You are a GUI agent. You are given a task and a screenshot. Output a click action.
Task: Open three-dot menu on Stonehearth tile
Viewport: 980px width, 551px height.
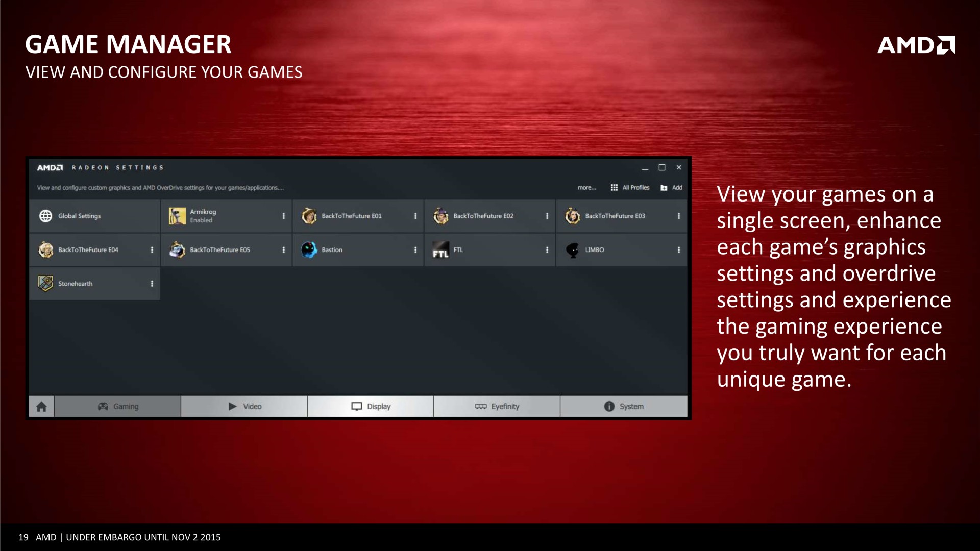[x=152, y=284]
